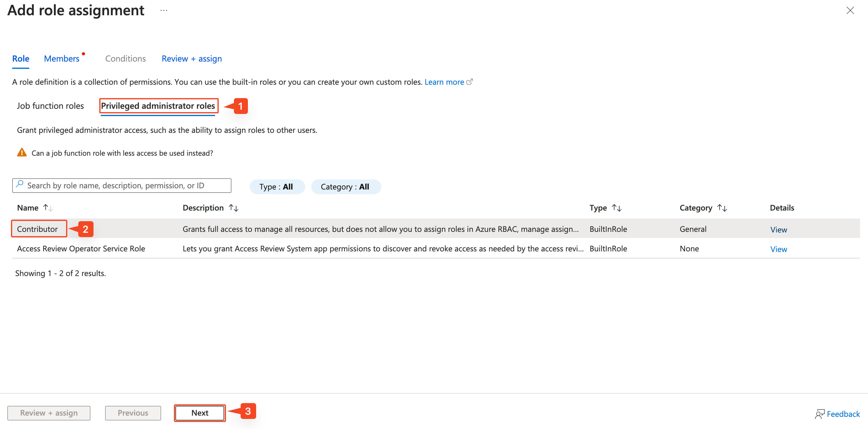Close the Add role assignment pane
The width and height of the screenshot is (868, 429).
(850, 10)
